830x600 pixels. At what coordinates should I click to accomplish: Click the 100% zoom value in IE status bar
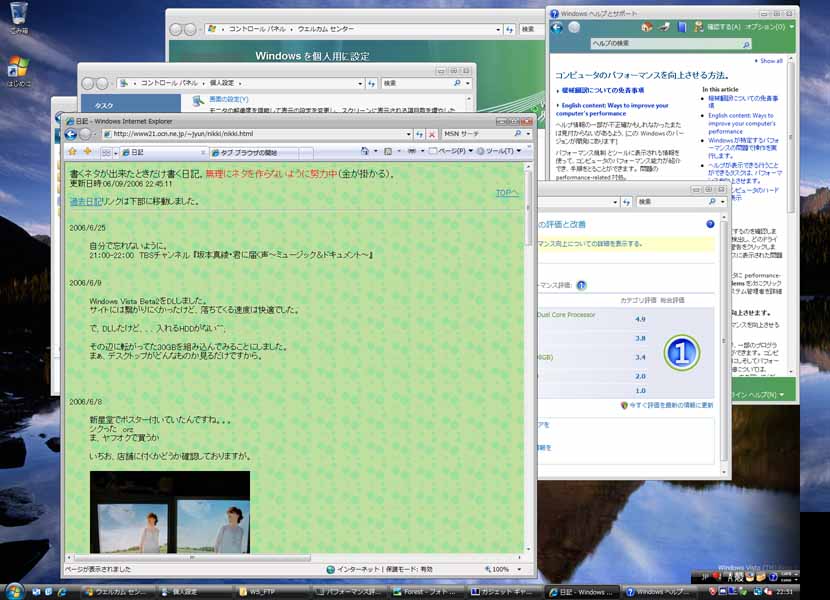[501, 569]
